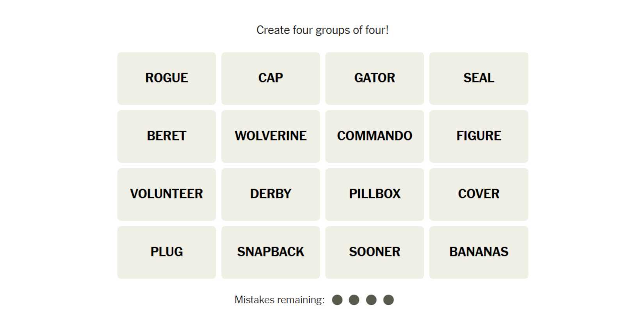Pick the PLUG tile
The image size is (644, 322).
tap(167, 252)
